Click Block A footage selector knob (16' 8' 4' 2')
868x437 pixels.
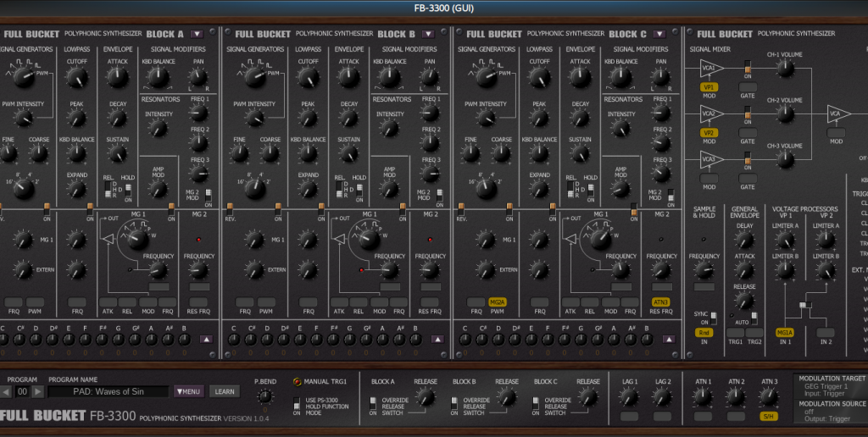pos(24,189)
